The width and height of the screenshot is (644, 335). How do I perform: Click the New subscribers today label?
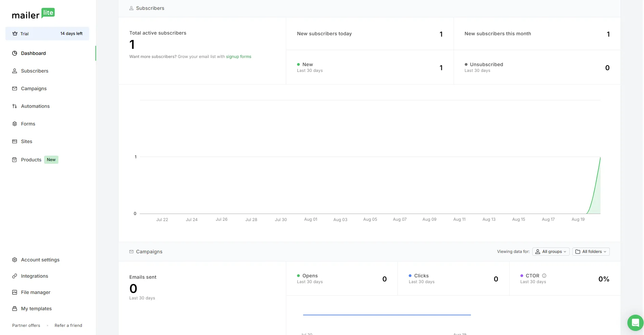pos(324,34)
